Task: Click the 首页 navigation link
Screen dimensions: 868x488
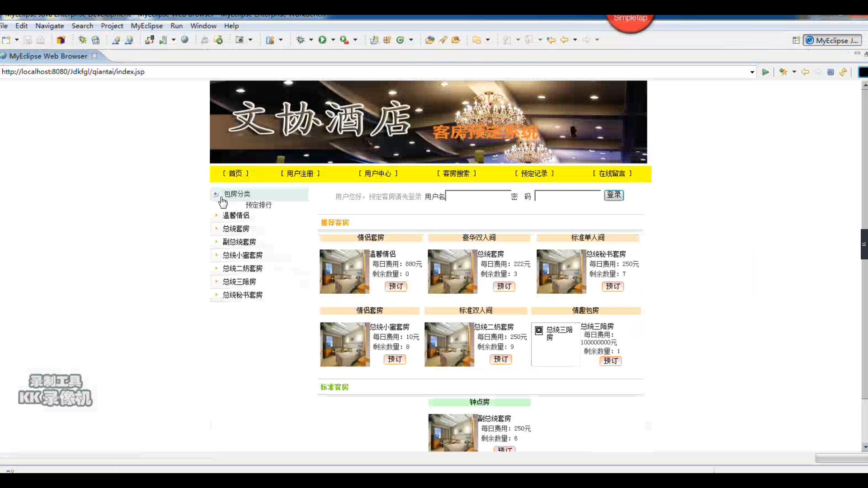Action: pos(236,174)
